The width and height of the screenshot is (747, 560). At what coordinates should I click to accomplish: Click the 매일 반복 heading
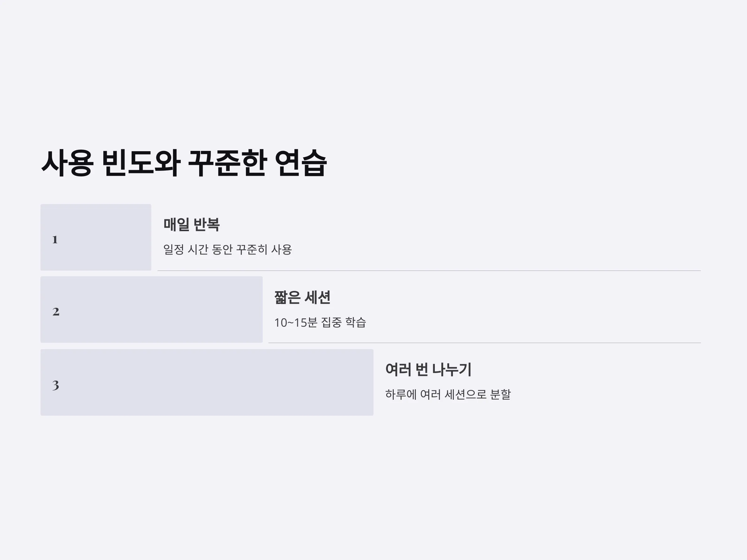coord(191,225)
